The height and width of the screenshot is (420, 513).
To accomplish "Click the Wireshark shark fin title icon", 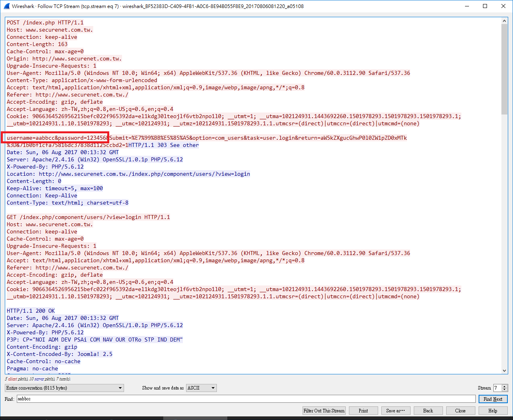I will pyautogui.click(x=6, y=6).
